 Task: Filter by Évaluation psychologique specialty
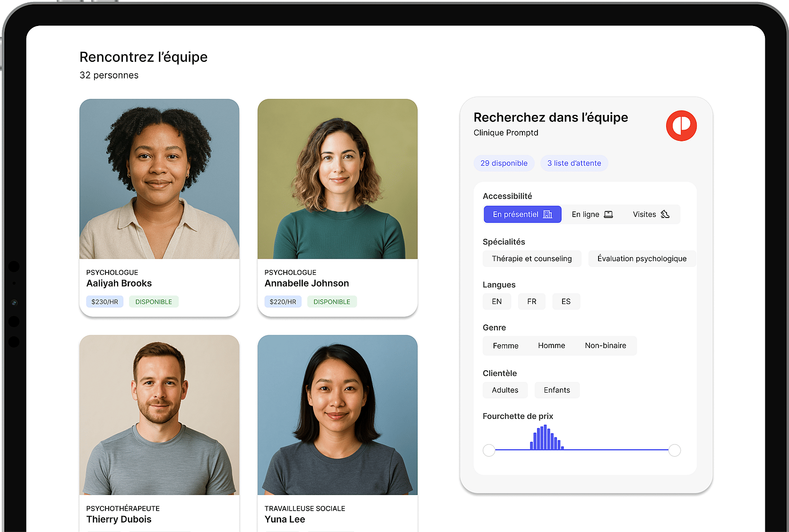click(x=642, y=259)
